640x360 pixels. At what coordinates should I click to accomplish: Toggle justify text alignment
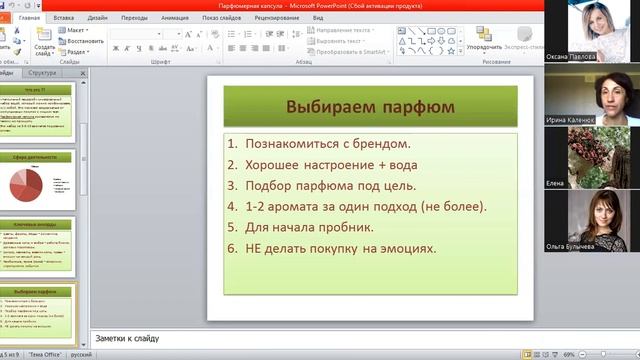(x=266, y=49)
